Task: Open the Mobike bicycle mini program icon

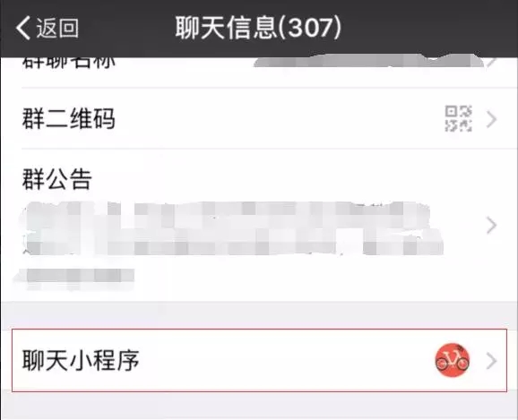Action: coord(452,360)
